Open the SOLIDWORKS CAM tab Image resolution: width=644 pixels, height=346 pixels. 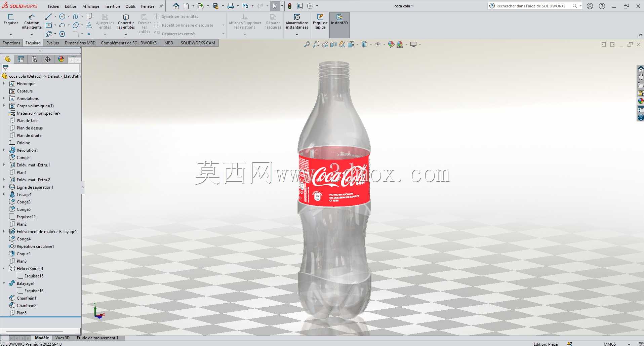(x=198, y=43)
